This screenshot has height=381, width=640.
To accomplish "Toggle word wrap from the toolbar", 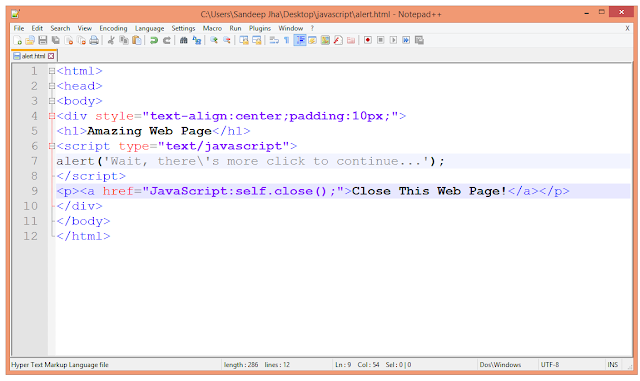I will pos(274,40).
